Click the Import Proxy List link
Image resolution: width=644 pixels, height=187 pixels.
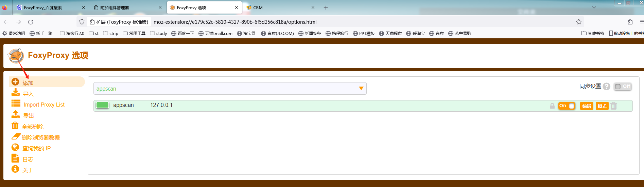pos(44,105)
